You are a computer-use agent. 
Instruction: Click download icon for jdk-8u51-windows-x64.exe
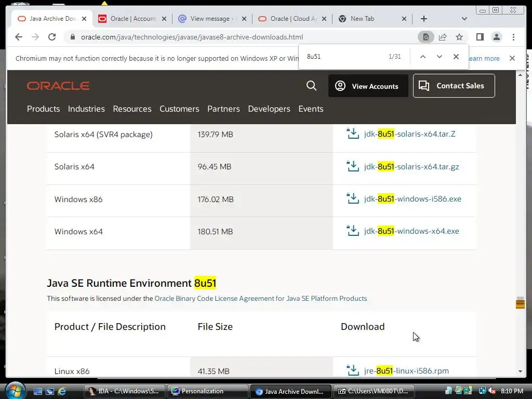(x=353, y=230)
